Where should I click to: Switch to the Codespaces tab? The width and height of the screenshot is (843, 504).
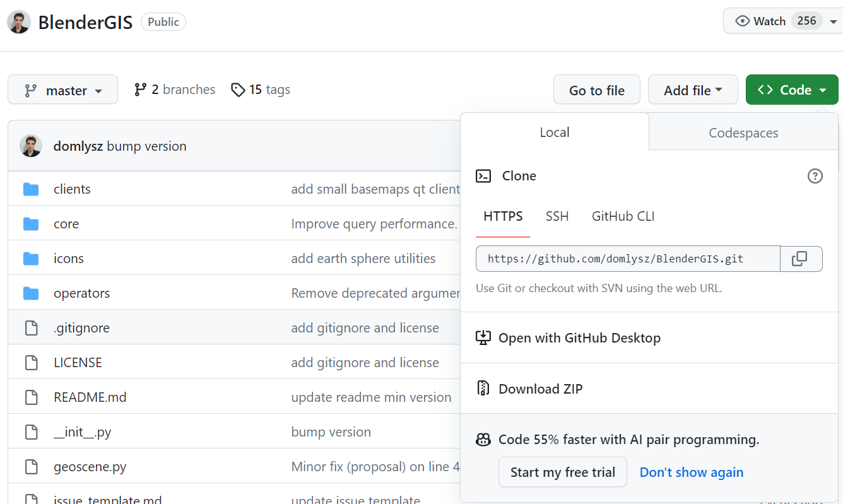point(743,132)
